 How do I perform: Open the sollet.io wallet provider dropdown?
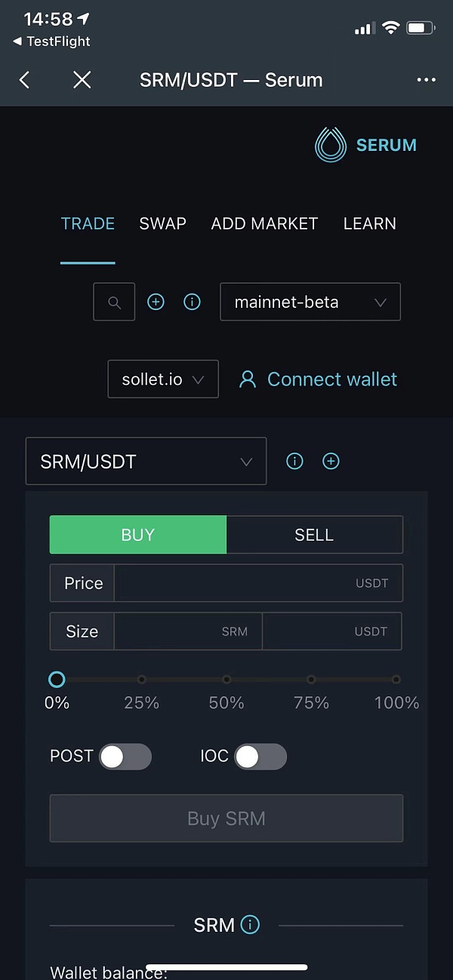coord(164,379)
